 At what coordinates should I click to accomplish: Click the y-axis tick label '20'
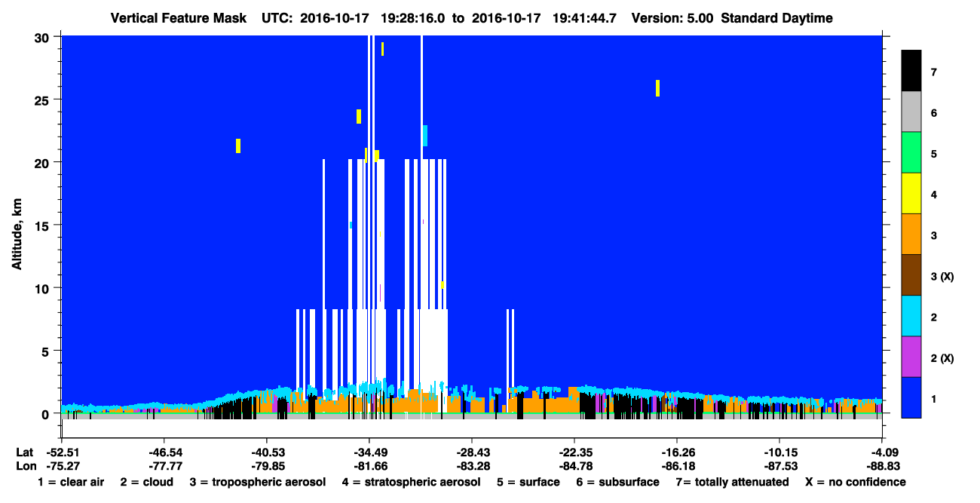(x=43, y=162)
